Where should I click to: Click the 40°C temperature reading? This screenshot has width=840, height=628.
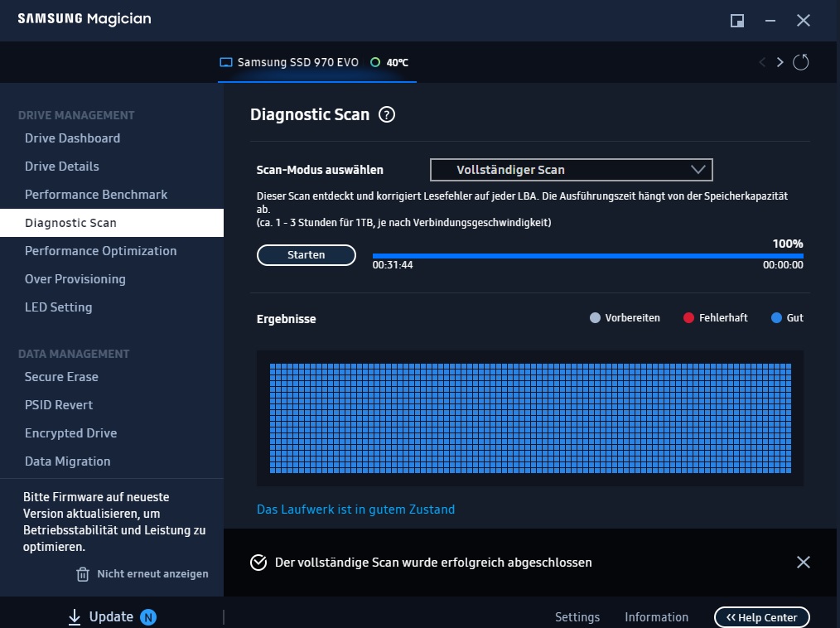(398, 63)
